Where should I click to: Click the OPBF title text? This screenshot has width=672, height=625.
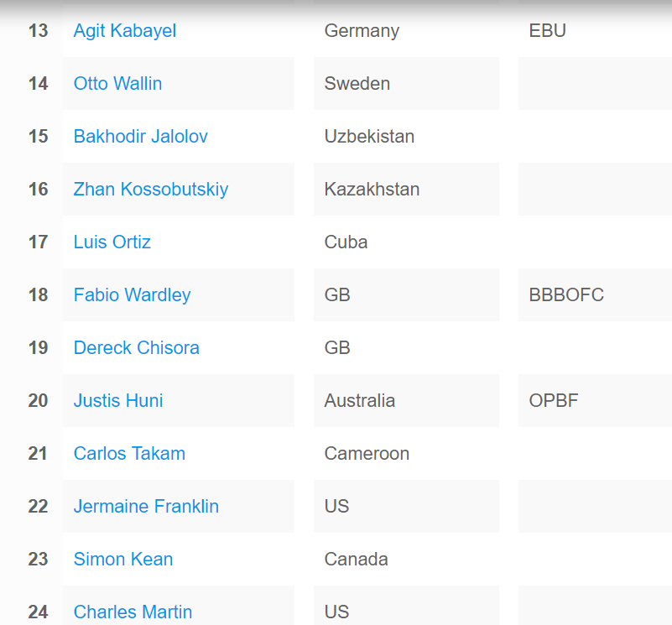(554, 401)
